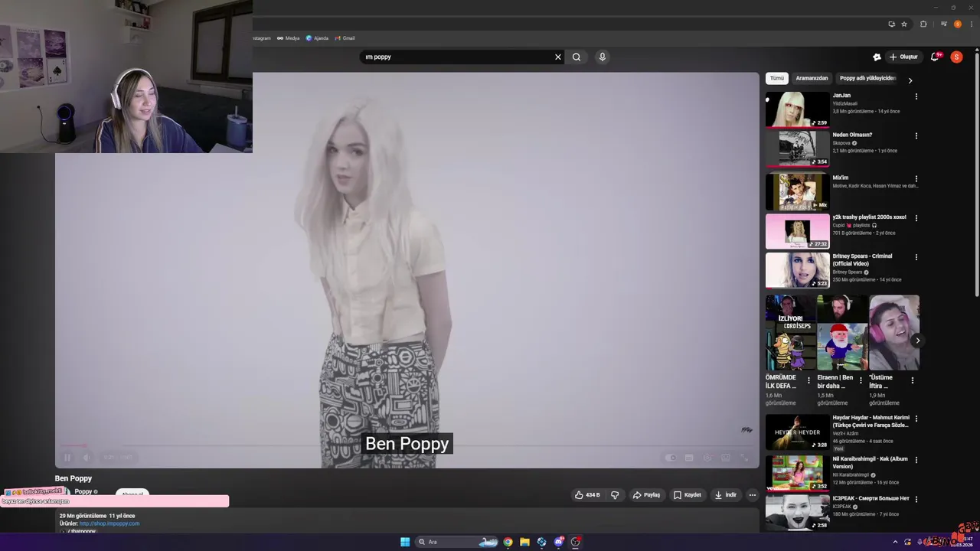Open options for y2k trashy playlist

tap(916, 218)
